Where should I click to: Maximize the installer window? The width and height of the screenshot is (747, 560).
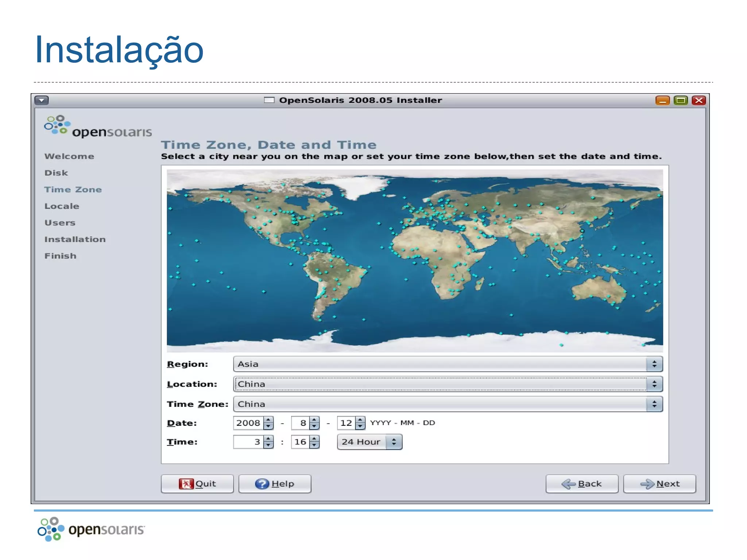point(681,100)
